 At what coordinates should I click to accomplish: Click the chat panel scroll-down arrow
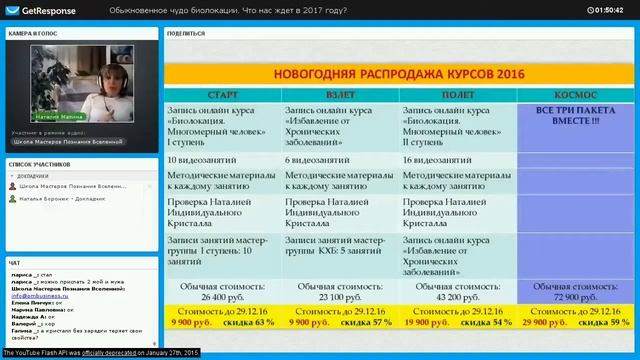154,344
